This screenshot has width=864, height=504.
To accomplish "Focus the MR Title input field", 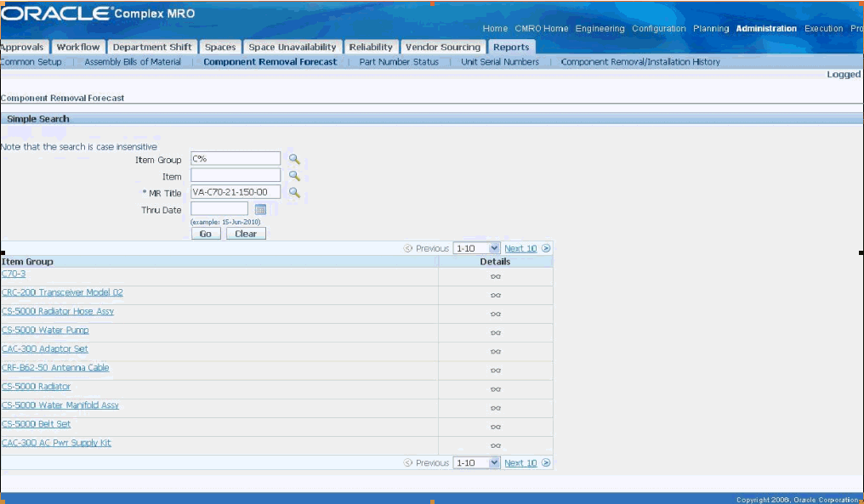I will point(236,192).
